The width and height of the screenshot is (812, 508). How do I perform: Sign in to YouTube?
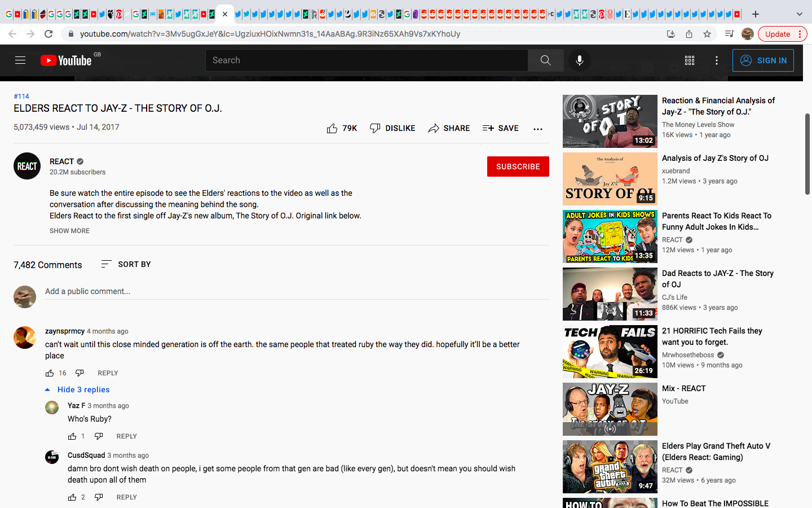point(763,60)
